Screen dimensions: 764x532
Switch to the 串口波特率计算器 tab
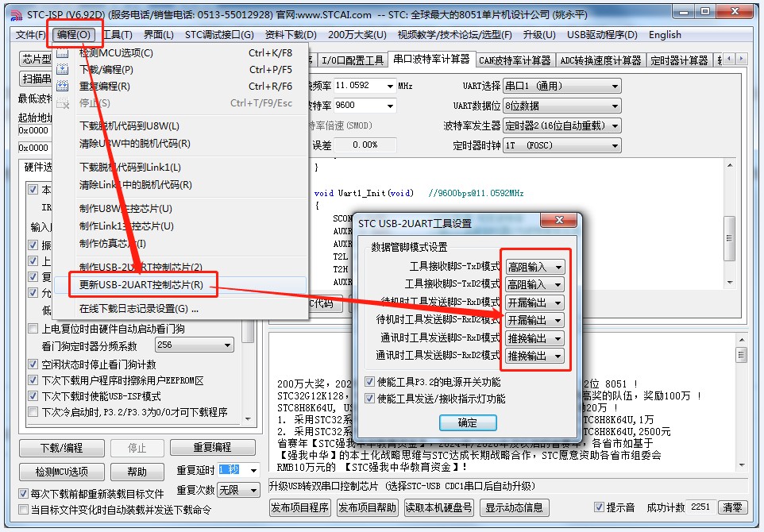(x=431, y=59)
